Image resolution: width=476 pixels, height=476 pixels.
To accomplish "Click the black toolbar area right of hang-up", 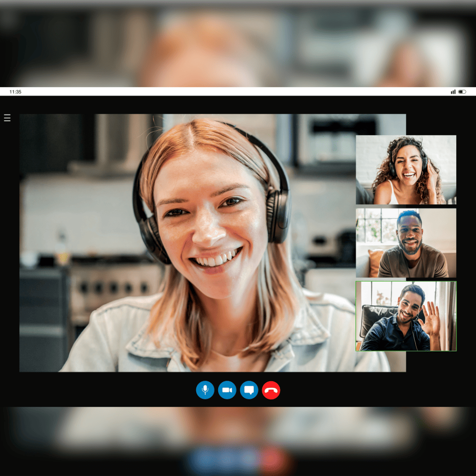I will tap(353, 390).
